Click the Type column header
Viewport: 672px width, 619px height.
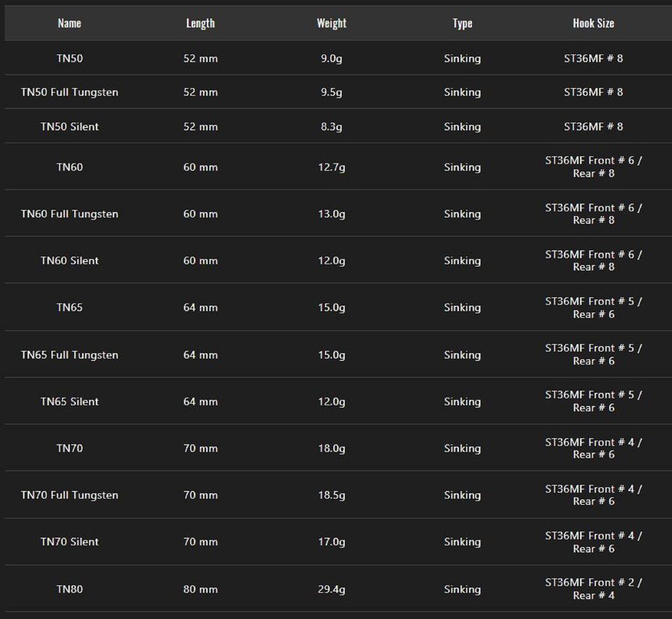click(462, 24)
